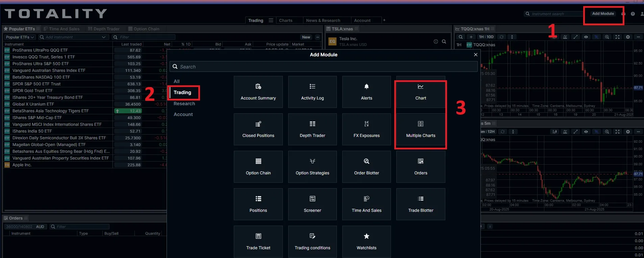The height and width of the screenshot is (258, 644).
Task: Open the Trading workspace tab menu icon
Action: coord(271,21)
